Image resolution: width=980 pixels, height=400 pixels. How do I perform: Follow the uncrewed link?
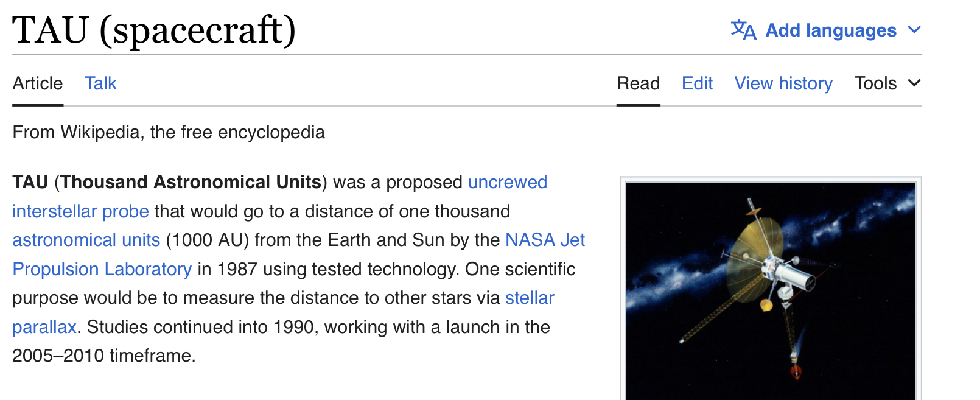coord(508,182)
